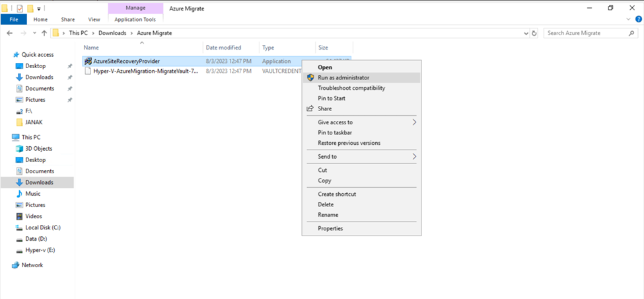Open 3D Objects folder
644x299 pixels.
[38, 148]
